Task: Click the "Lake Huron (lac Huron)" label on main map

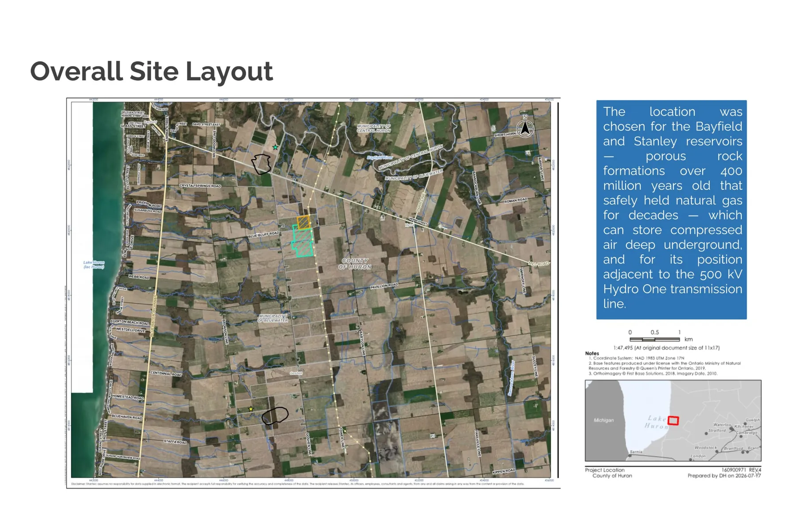Action: (x=94, y=265)
